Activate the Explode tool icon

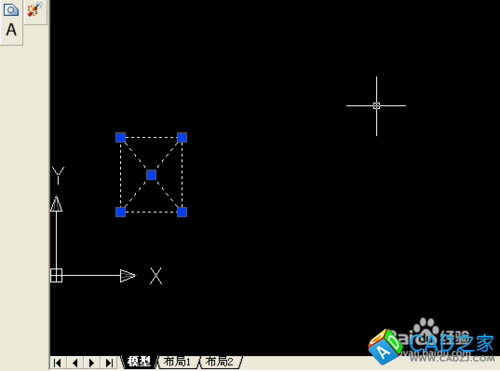pos(35,9)
